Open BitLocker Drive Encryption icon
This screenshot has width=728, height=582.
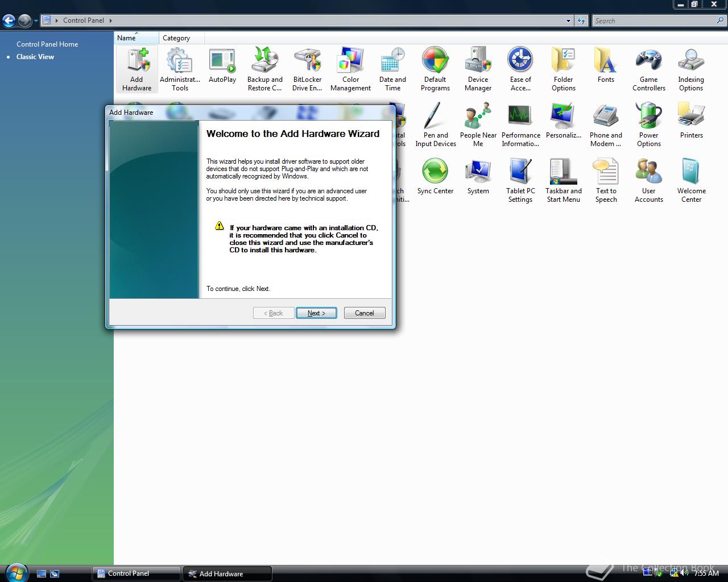pos(307,69)
